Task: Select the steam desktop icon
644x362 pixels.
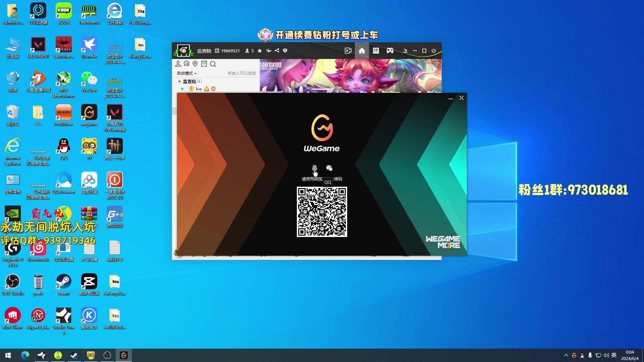Action: coord(64,284)
